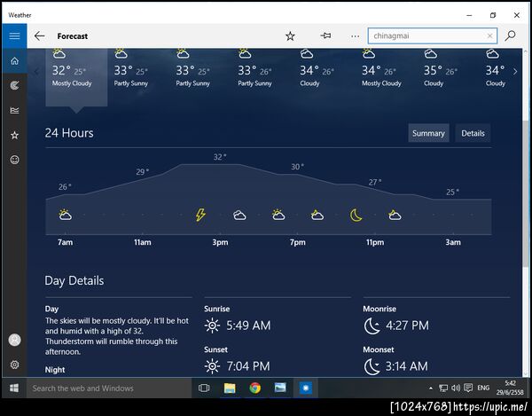Click the 7:04 PM sunset time

[248, 366]
